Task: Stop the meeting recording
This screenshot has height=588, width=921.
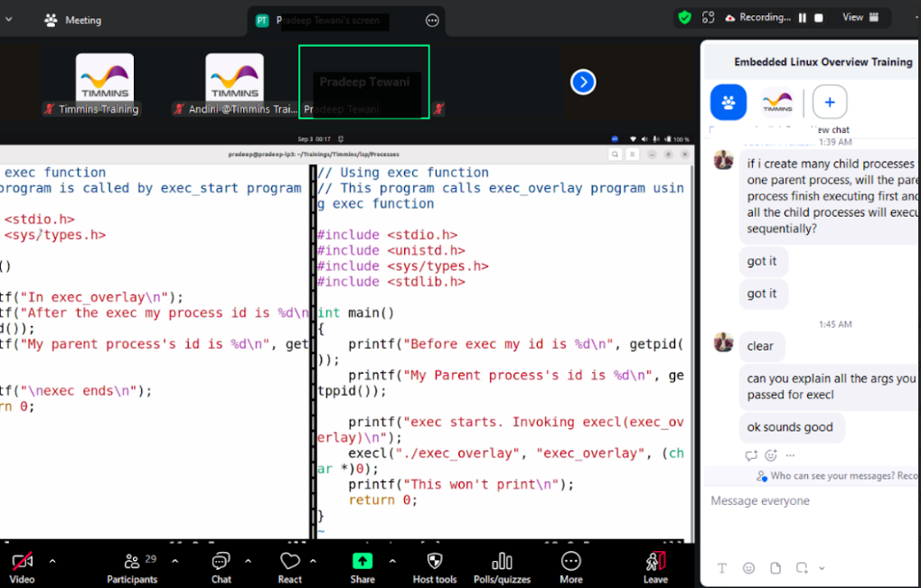Action: pos(819,17)
